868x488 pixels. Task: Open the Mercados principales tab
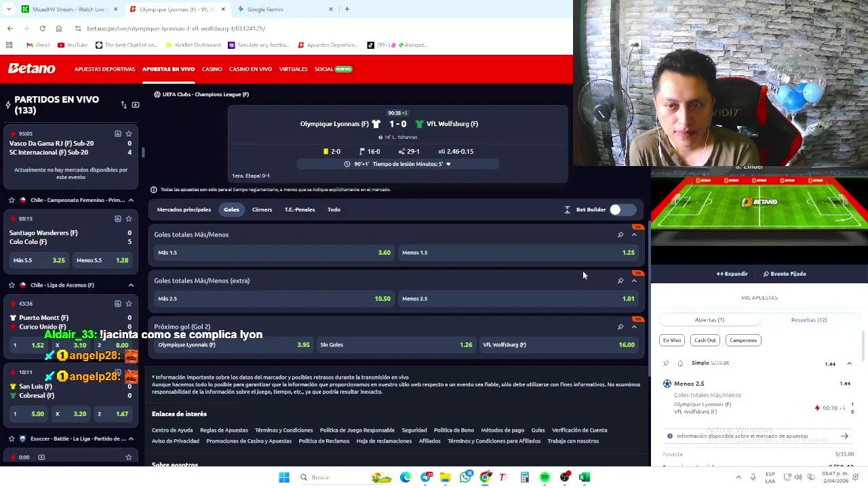[x=184, y=209]
